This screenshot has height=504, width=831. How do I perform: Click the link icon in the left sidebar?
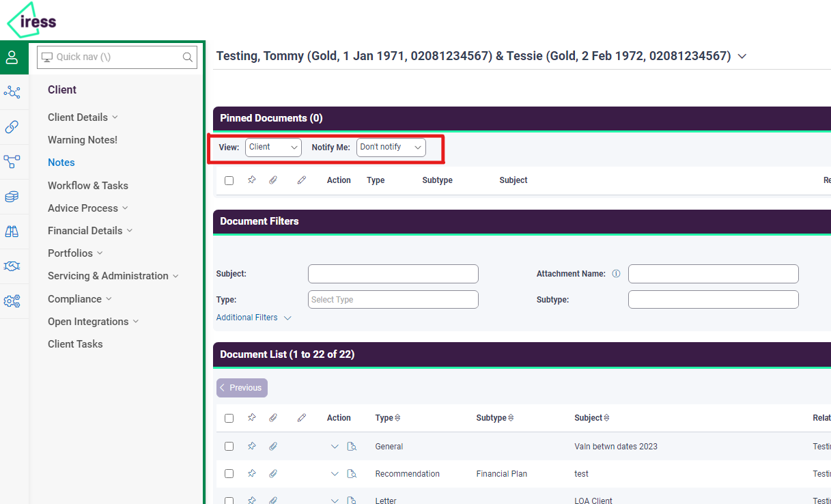[x=14, y=127]
